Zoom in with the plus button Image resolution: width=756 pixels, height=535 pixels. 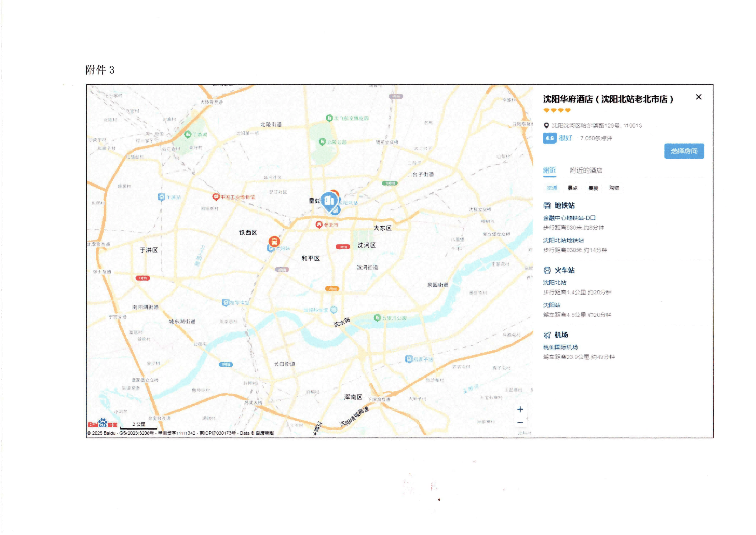(x=520, y=410)
